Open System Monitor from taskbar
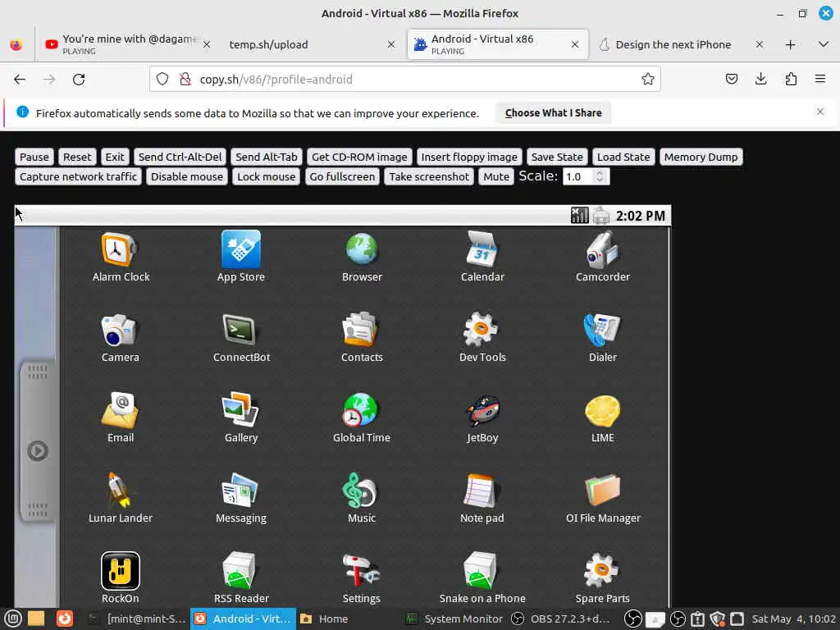Viewport: 840px width, 630px height. [453, 619]
